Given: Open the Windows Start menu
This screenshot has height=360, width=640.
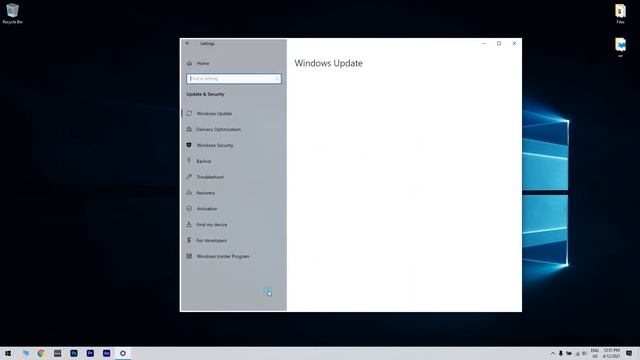Looking at the screenshot, I should click(x=8, y=353).
